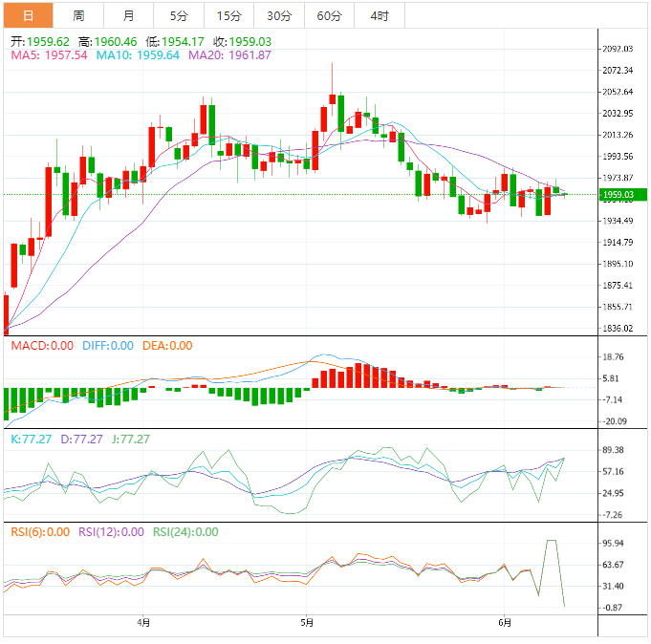Click the RSI(12):0.00 indicator label
The width and height of the screenshot is (651, 644).
[111, 532]
